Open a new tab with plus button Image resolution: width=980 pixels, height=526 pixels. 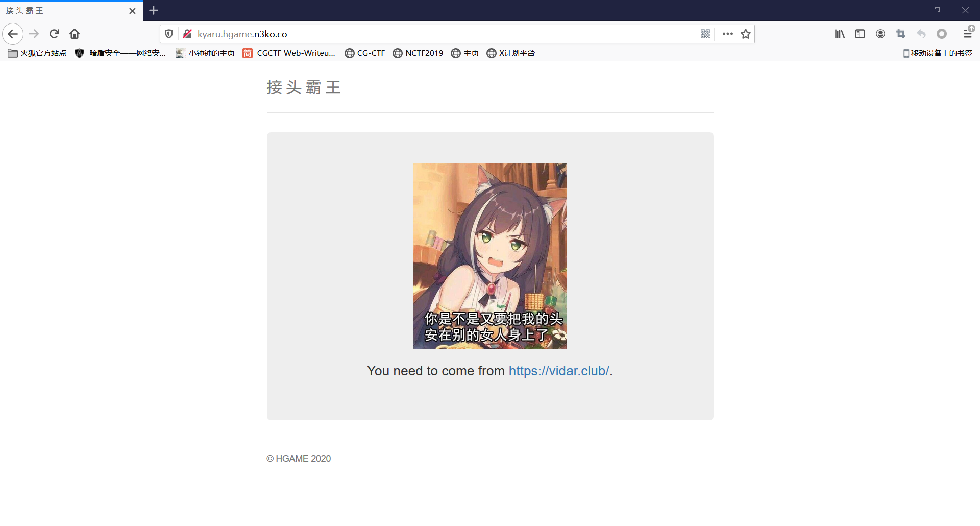click(x=154, y=10)
